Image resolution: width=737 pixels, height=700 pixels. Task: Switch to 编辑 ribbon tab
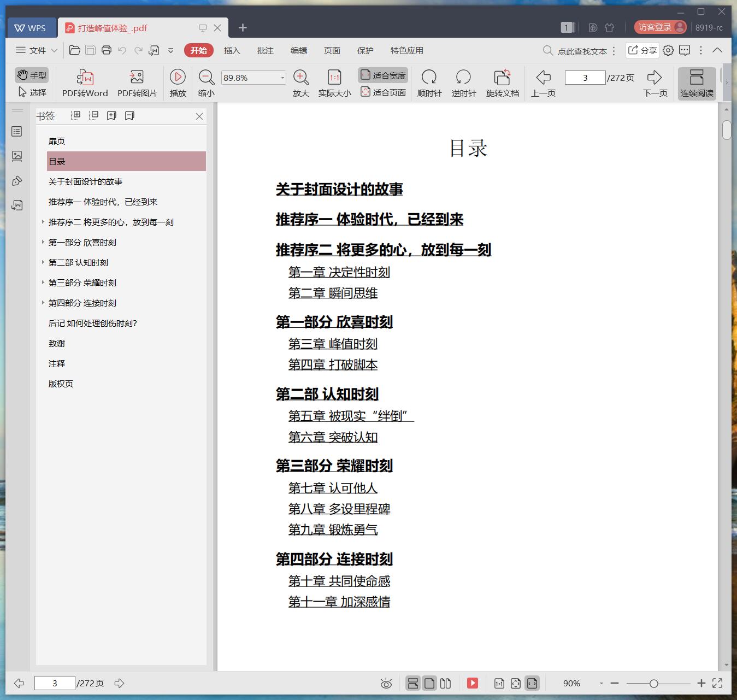(298, 50)
